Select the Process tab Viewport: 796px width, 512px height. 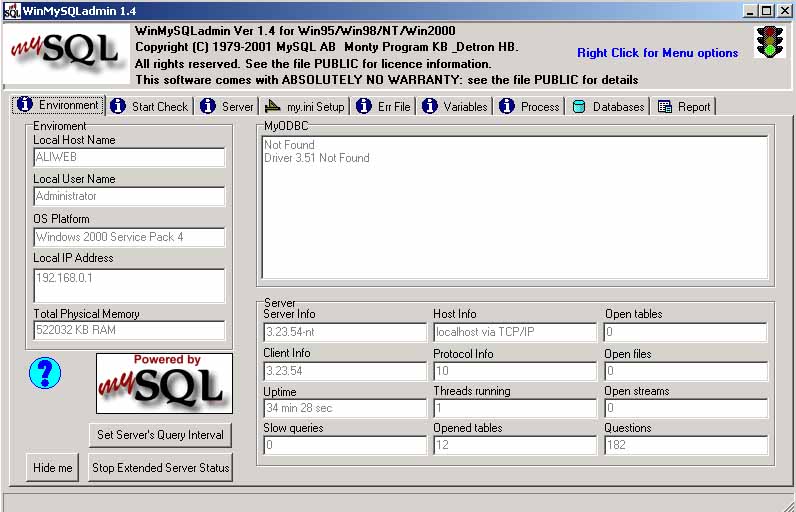click(530, 106)
